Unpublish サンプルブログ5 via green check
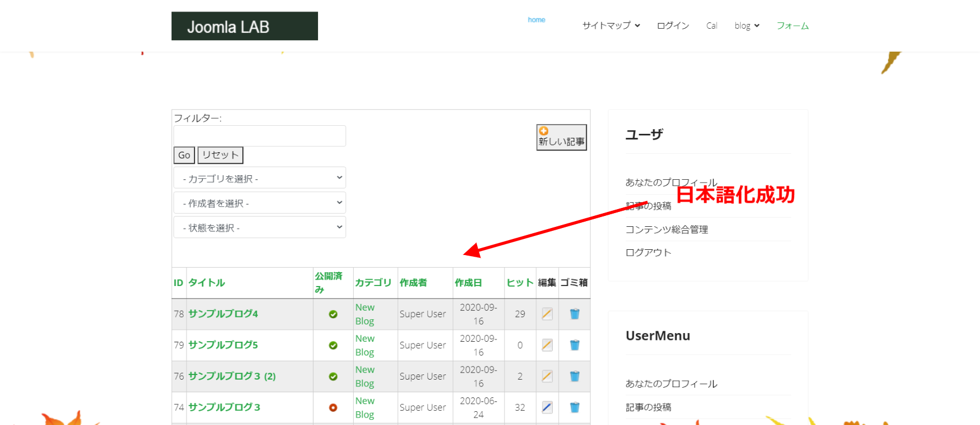 point(333,345)
